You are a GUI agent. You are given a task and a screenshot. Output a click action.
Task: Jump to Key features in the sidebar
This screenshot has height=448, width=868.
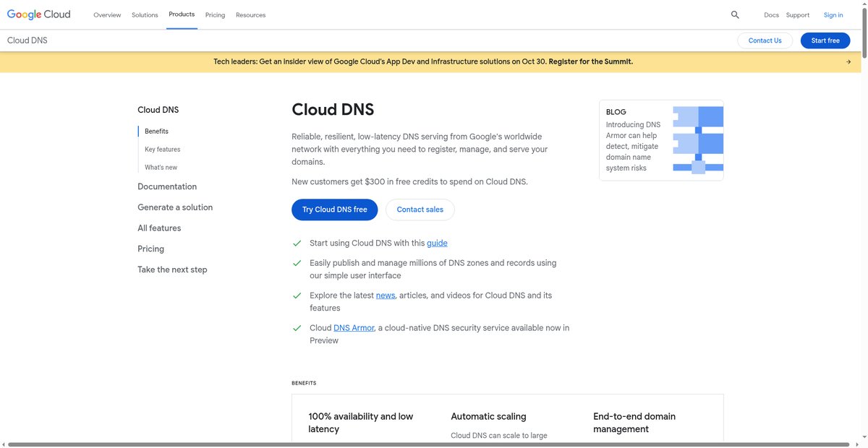(162, 150)
